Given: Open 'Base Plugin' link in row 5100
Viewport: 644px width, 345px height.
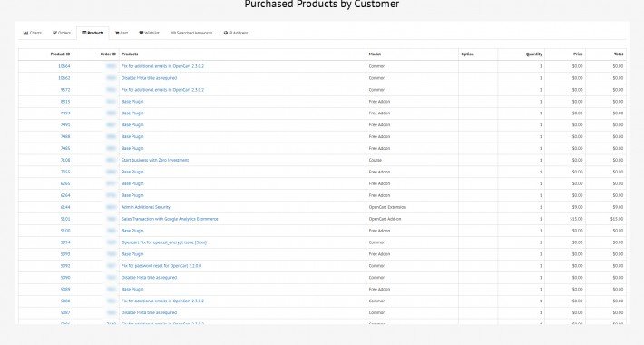Looking at the screenshot, I should pyautogui.click(x=132, y=231).
